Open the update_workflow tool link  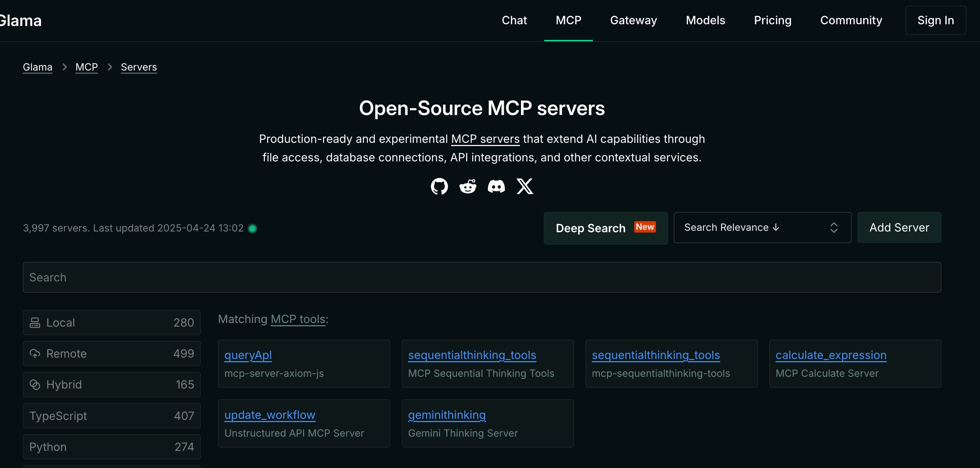(x=269, y=415)
